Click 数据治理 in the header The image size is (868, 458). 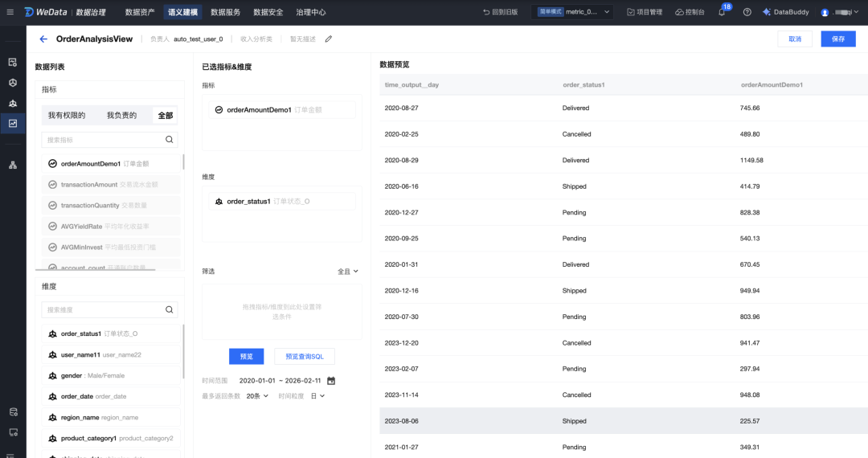tap(91, 11)
